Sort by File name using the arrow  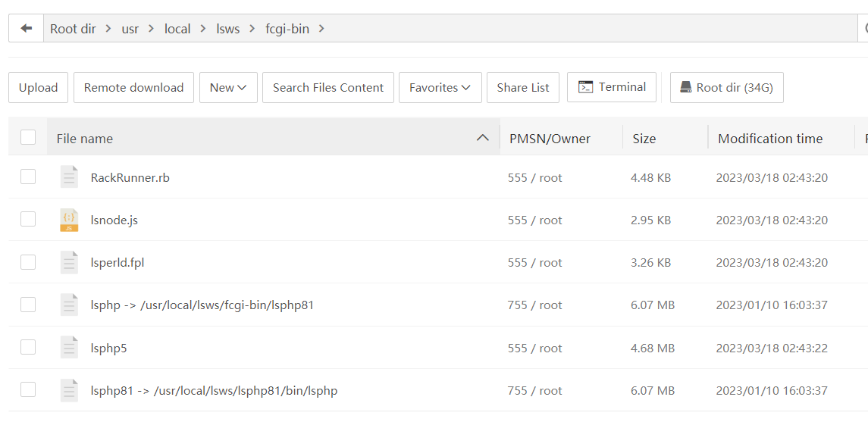point(482,138)
